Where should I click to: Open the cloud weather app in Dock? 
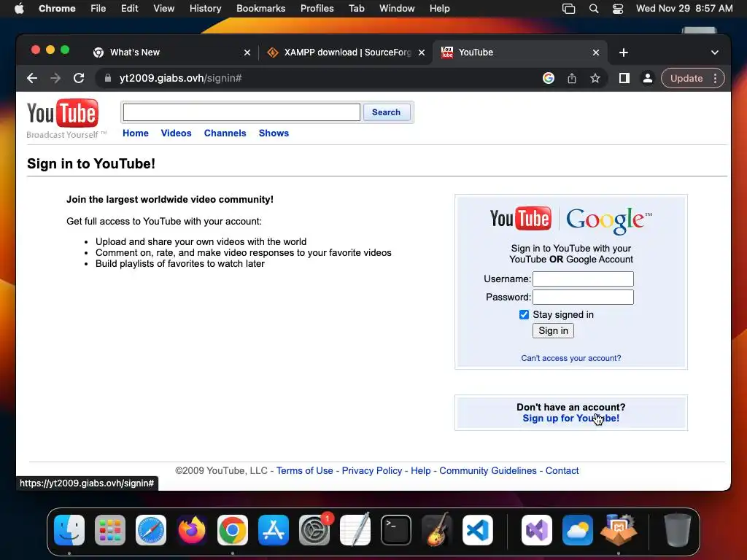(x=578, y=530)
